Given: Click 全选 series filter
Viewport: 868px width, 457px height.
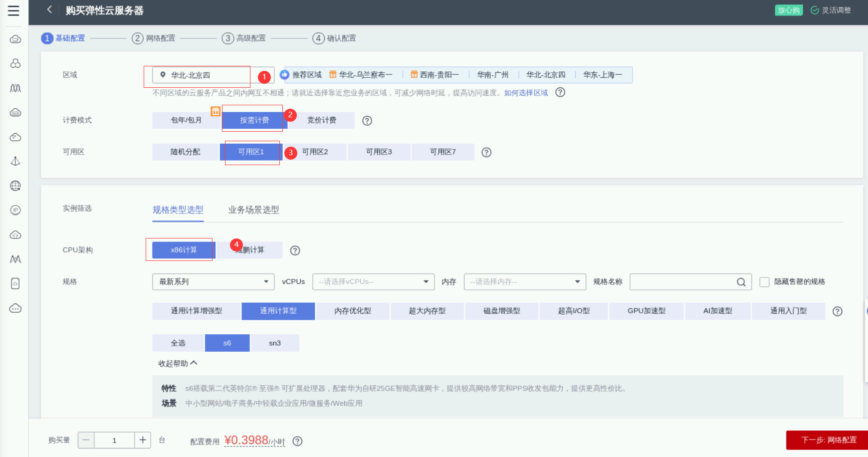Looking at the screenshot, I should point(178,343).
